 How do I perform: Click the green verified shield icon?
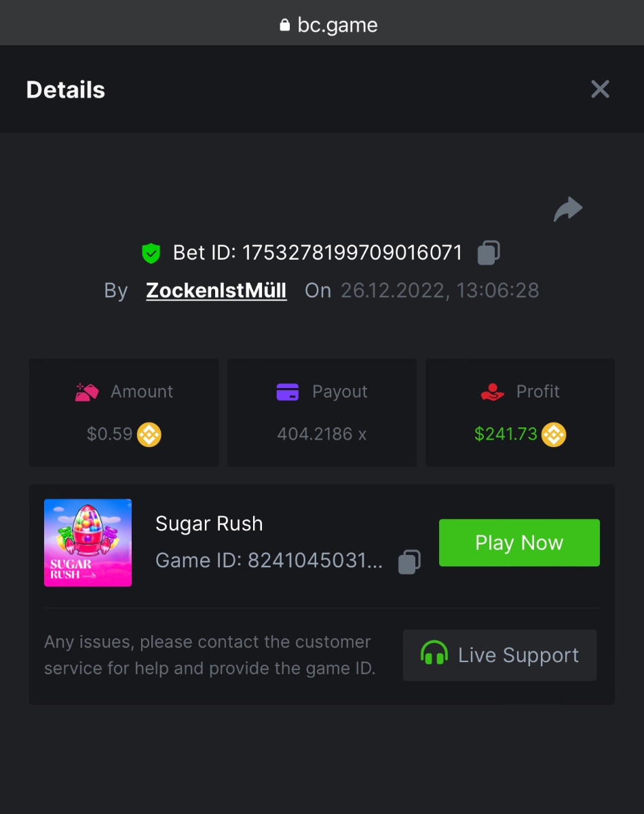point(151,254)
